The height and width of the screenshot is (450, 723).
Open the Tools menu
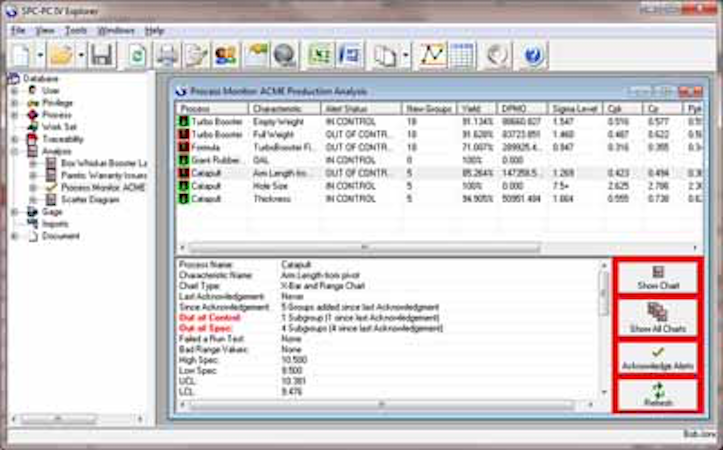[76, 31]
